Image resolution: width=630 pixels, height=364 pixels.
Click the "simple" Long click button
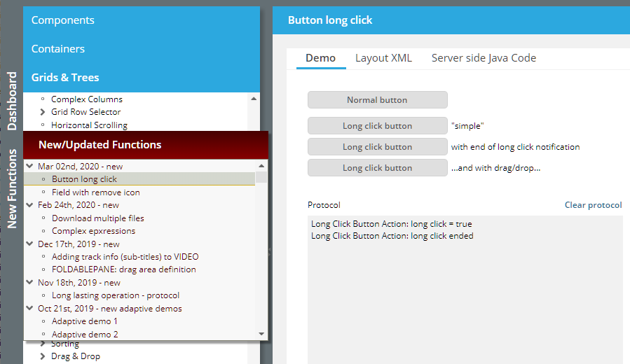tap(377, 126)
